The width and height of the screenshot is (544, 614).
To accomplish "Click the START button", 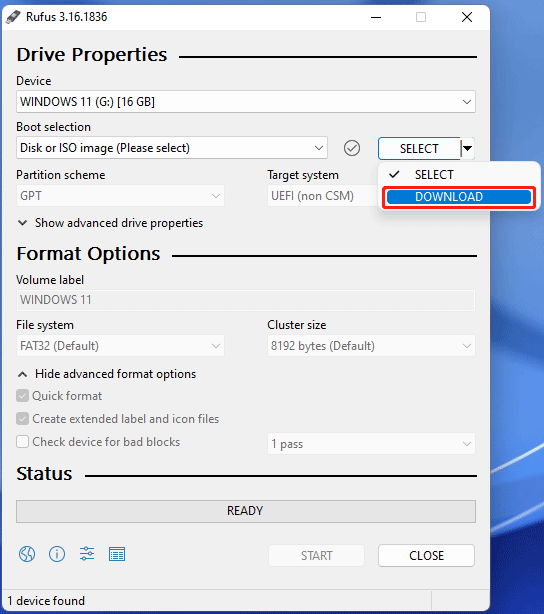I will pyautogui.click(x=316, y=555).
